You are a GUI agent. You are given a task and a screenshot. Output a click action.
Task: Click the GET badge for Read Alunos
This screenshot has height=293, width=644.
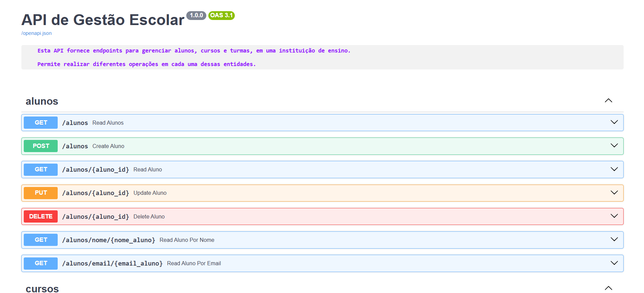(x=41, y=123)
